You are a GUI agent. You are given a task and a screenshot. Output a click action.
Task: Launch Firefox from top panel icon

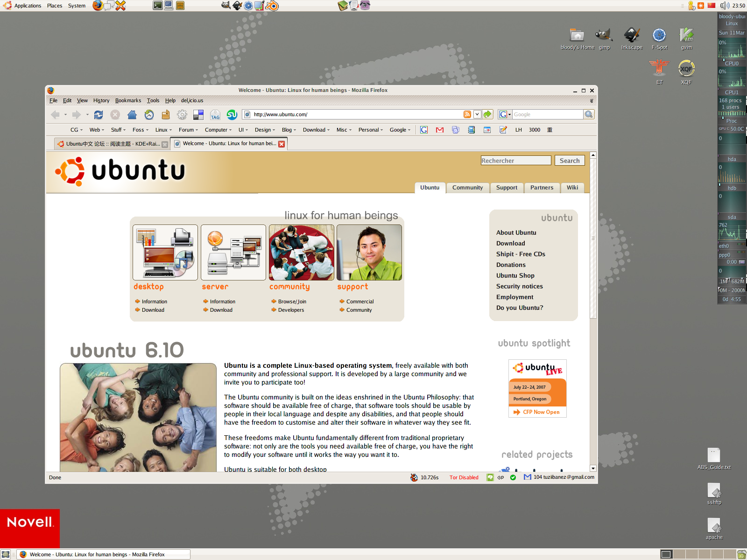98,6
